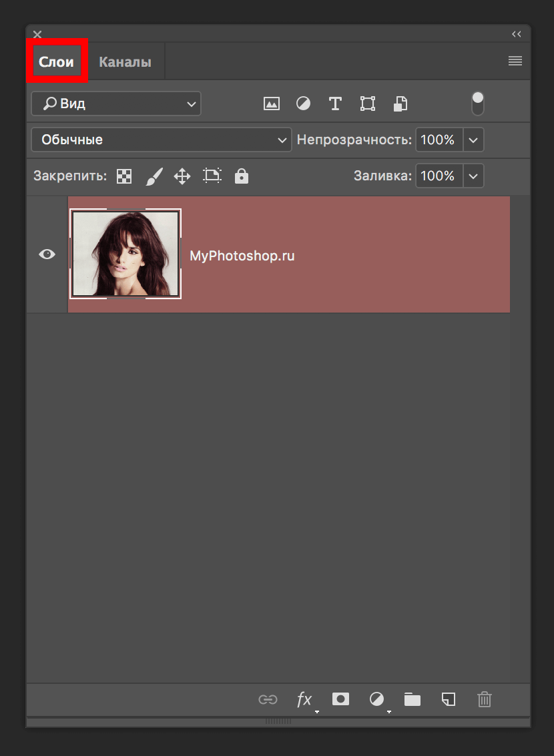Delete layer with the trash icon
Screen dimensions: 554x756
pos(485,699)
